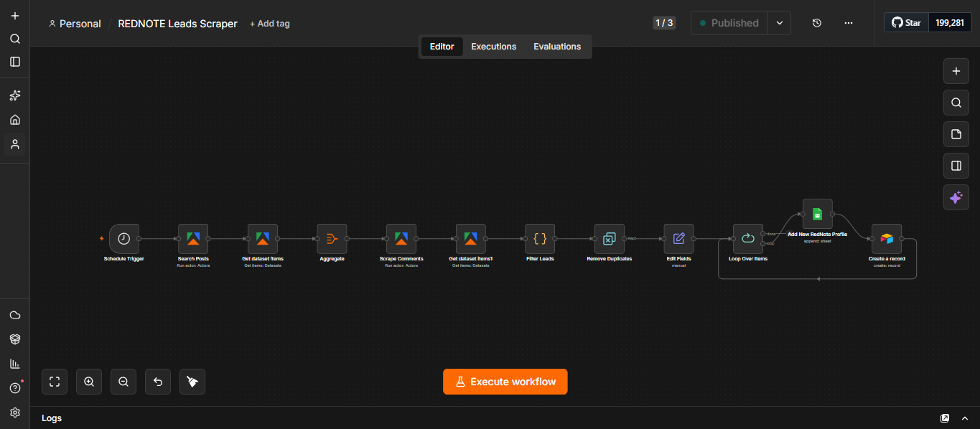The height and width of the screenshot is (429, 980).
Task: Open the person icon in left sidebar
Action: click(15, 144)
